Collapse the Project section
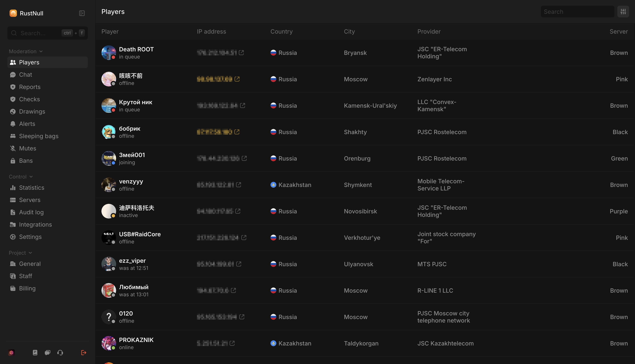635x364 pixels. 31,253
